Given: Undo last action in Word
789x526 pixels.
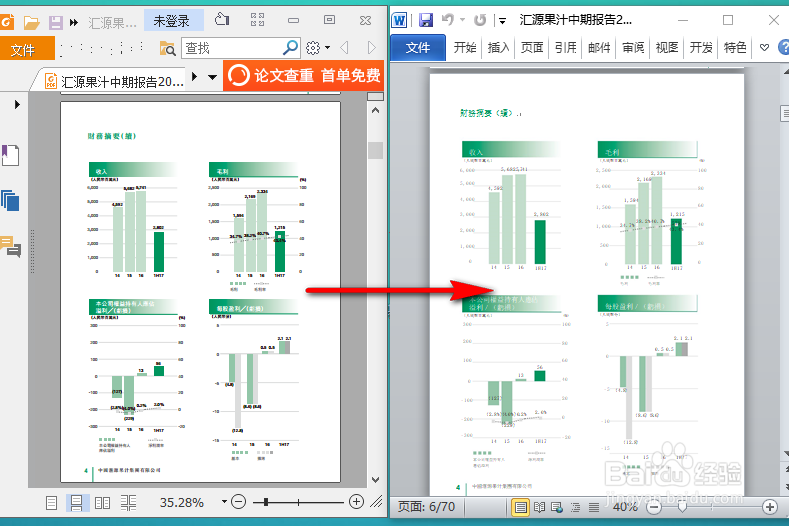Looking at the screenshot, I should (x=448, y=20).
